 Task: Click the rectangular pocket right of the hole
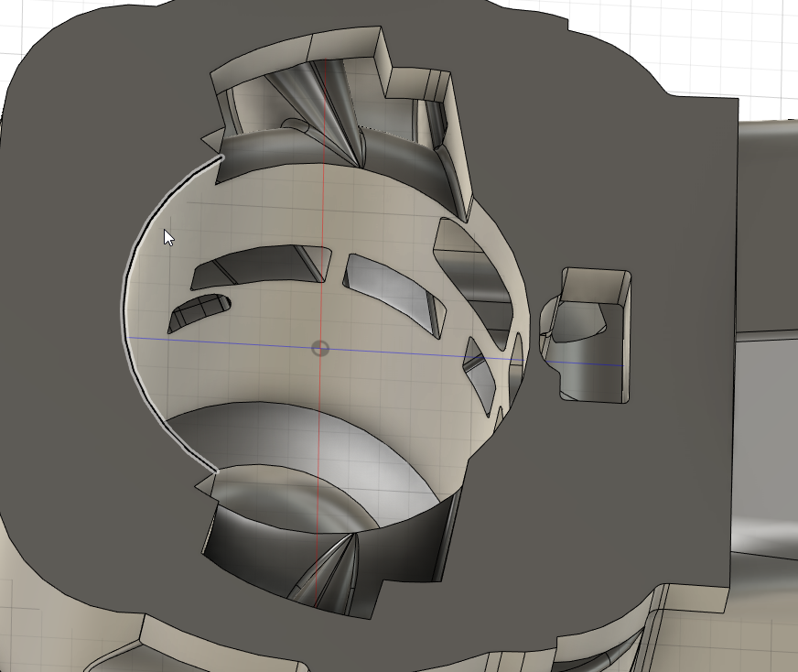point(595,334)
